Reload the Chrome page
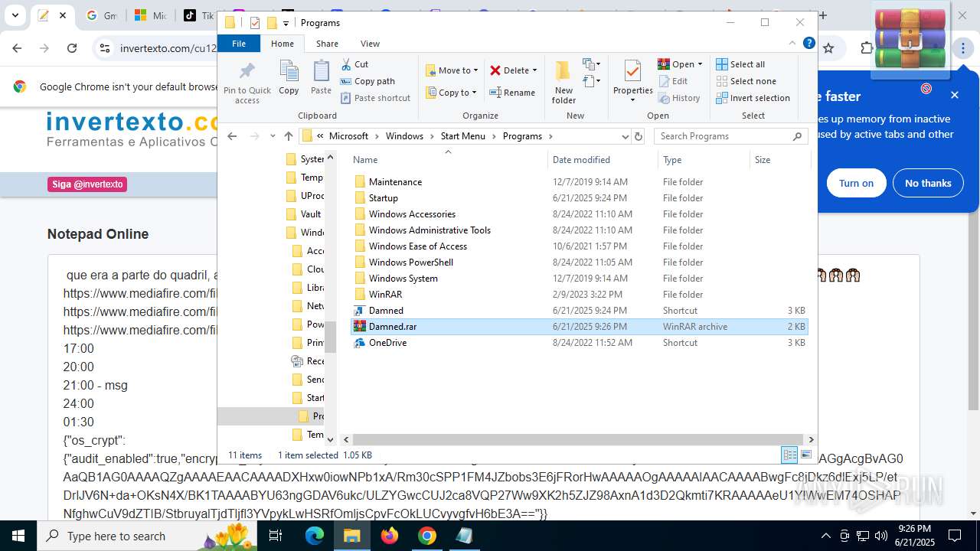Viewport: 980px width, 551px height. pyautogui.click(x=72, y=48)
